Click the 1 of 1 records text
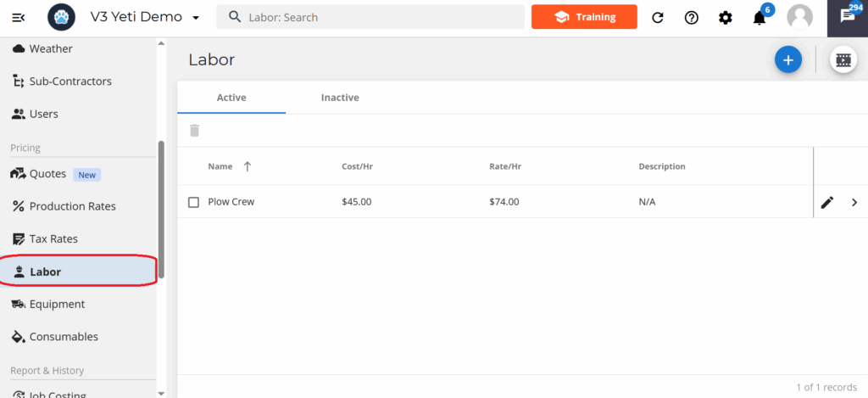Image resolution: width=868 pixels, height=398 pixels. (x=826, y=387)
